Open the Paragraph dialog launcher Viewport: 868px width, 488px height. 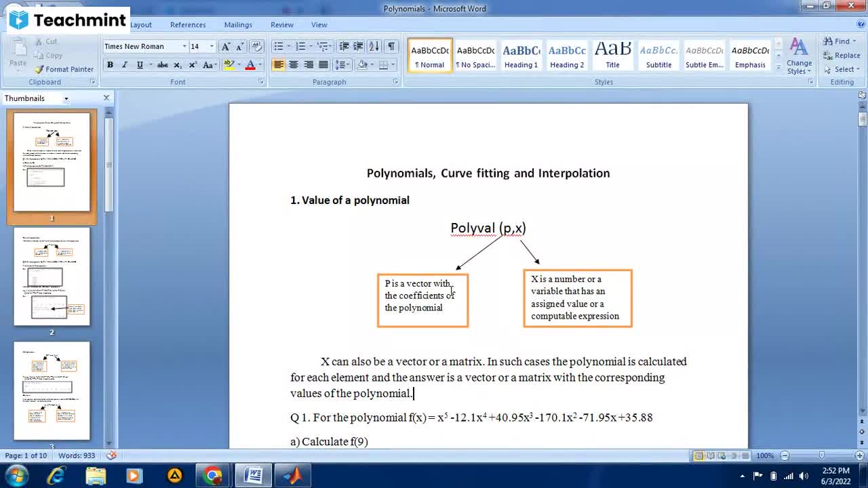[395, 82]
